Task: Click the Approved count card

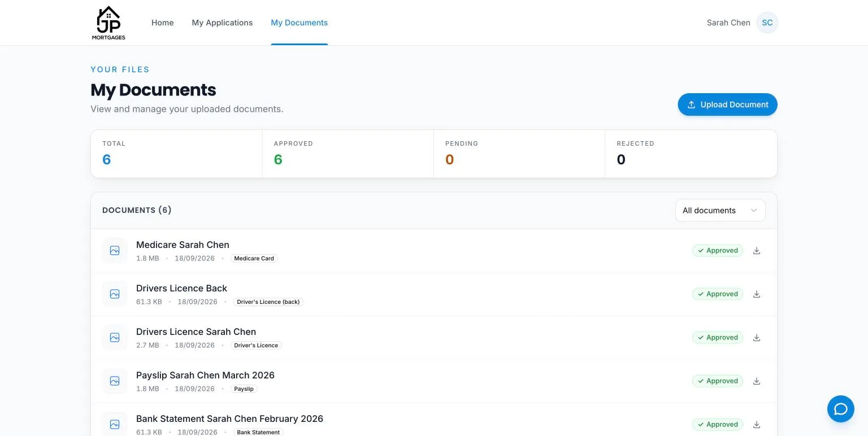Action: point(348,154)
